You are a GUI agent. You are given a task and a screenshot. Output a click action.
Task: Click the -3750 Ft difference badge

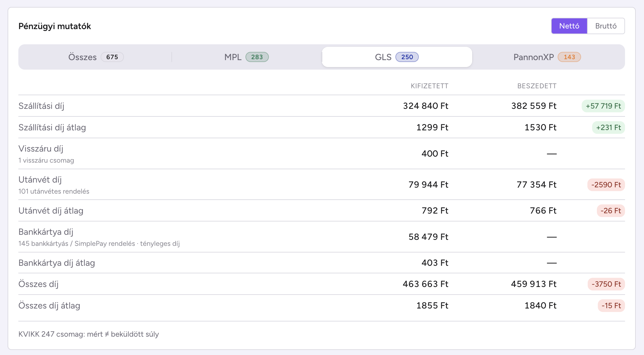point(606,284)
